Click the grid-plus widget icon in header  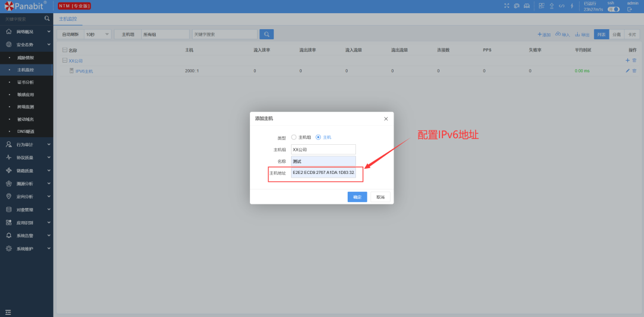point(541,6)
